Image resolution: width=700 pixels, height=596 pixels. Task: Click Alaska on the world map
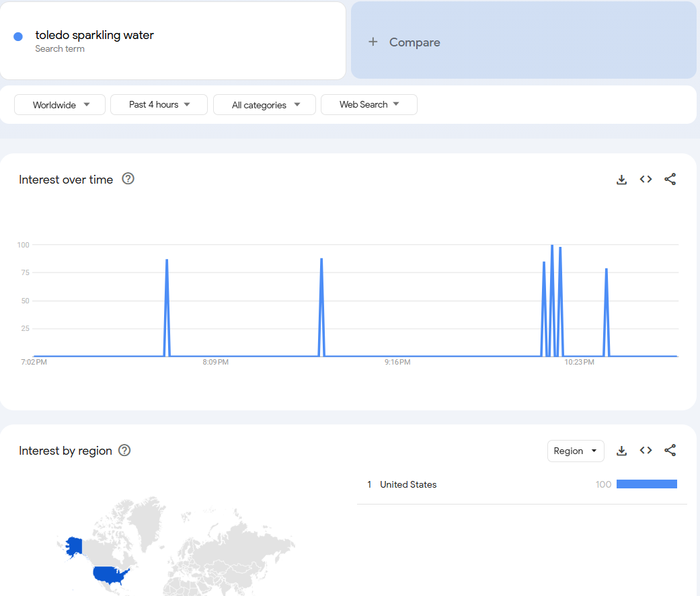click(x=74, y=547)
